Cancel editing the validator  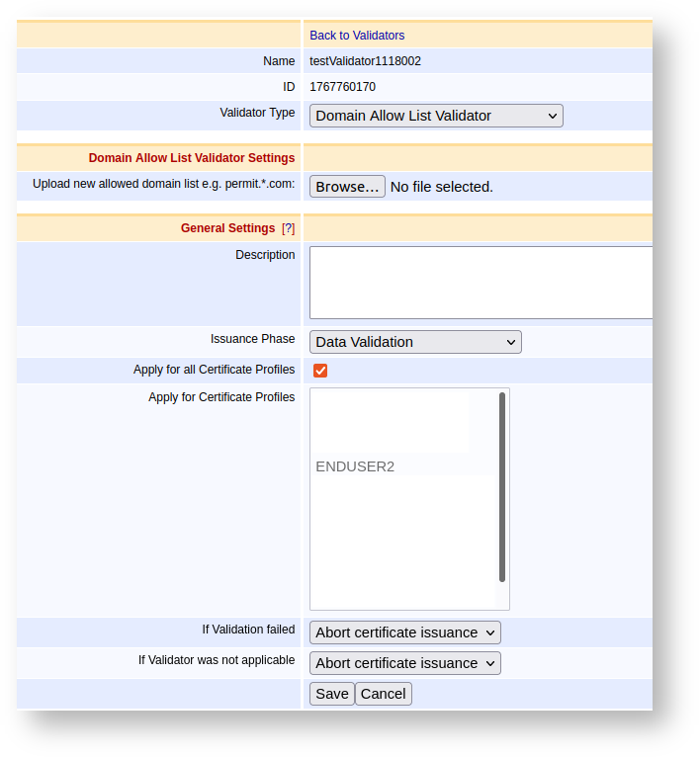pos(383,694)
